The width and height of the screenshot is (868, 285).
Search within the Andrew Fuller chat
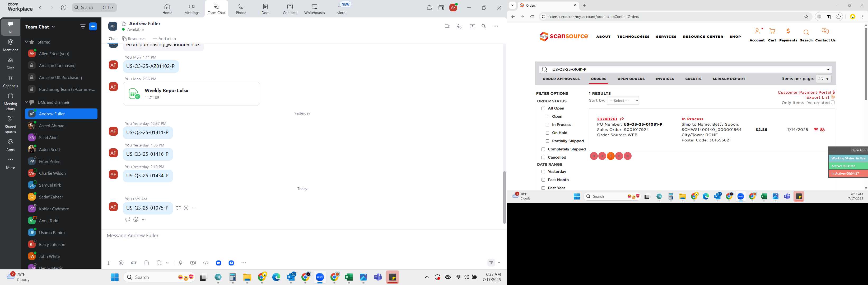click(484, 26)
